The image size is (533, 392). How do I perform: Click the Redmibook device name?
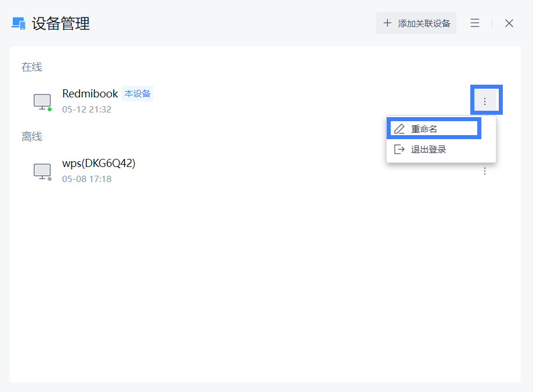click(90, 93)
